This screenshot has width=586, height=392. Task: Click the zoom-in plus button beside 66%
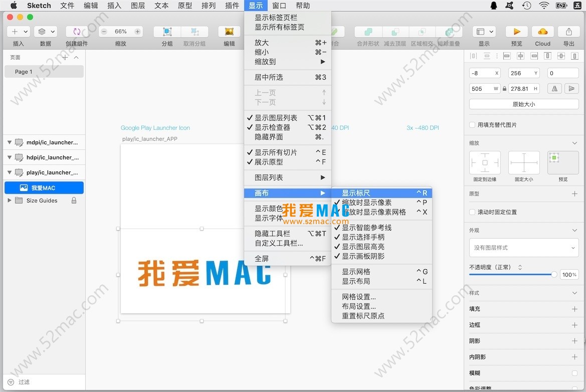137,32
